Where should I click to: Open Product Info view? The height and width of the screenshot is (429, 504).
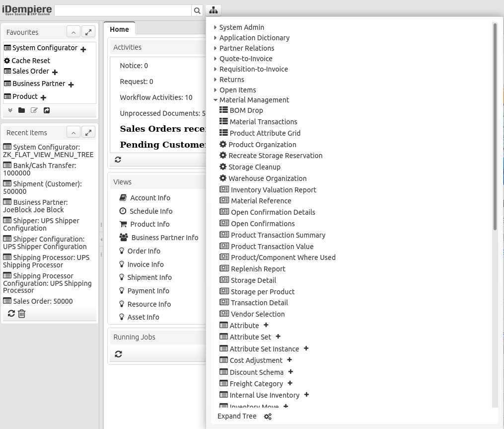click(149, 224)
